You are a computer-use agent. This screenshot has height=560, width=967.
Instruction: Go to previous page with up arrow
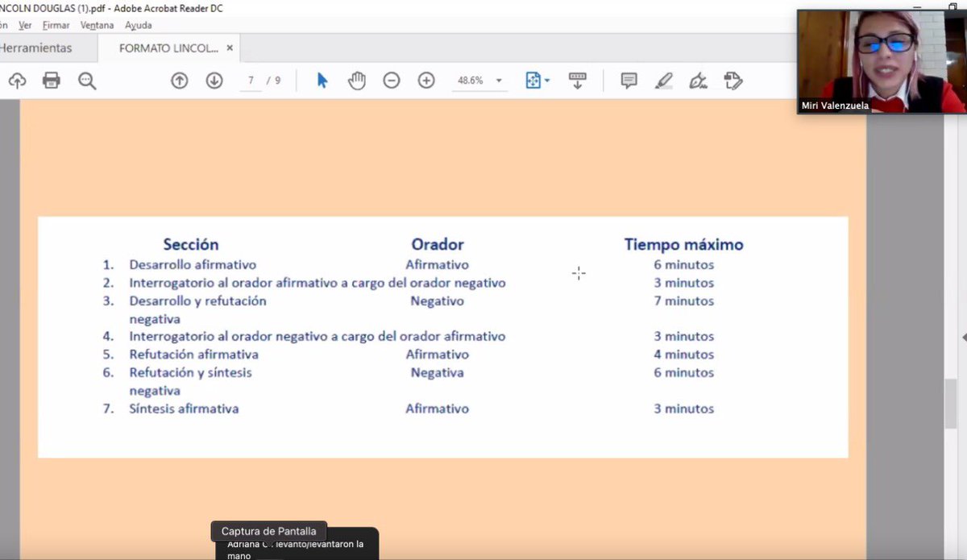pyautogui.click(x=180, y=81)
